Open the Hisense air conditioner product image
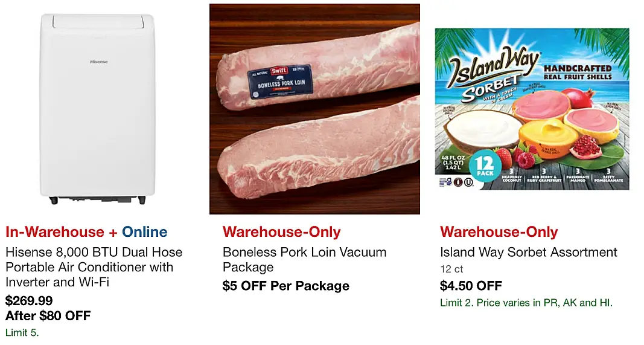Viewport: 644px width, 345px height. (97, 109)
